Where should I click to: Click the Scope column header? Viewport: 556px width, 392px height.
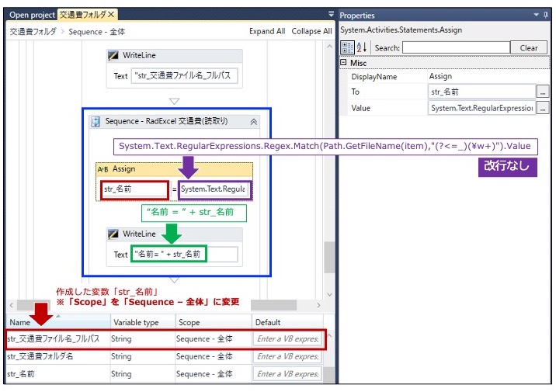pyautogui.click(x=214, y=322)
